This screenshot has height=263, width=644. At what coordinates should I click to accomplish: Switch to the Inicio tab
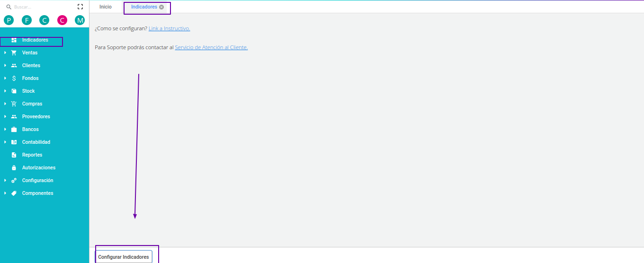tap(106, 7)
